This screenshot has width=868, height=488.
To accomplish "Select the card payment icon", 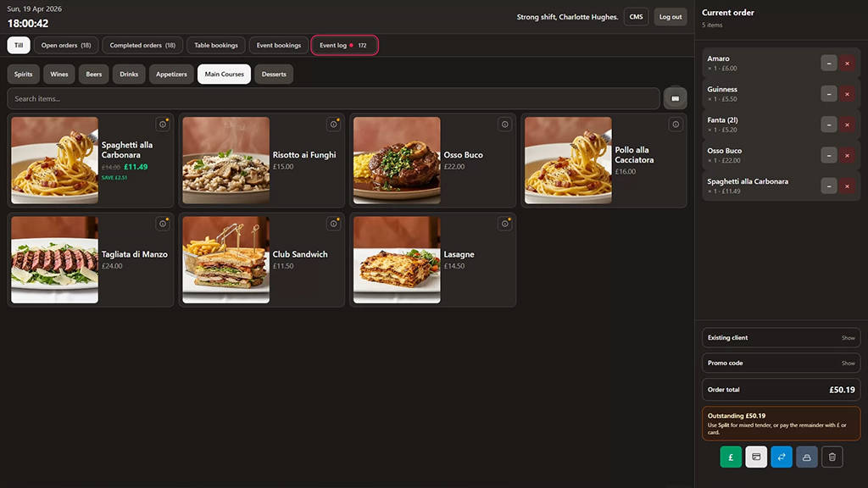I will [x=756, y=457].
